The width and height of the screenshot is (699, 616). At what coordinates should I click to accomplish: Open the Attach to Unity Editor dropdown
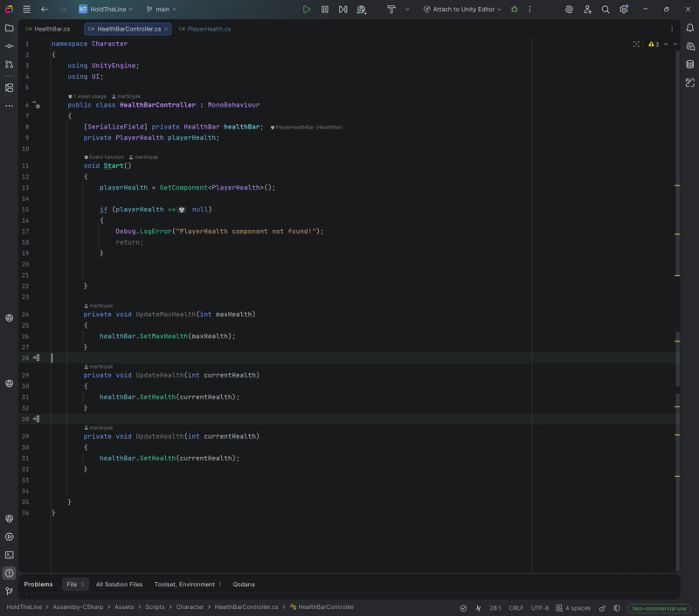click(461, 10)
